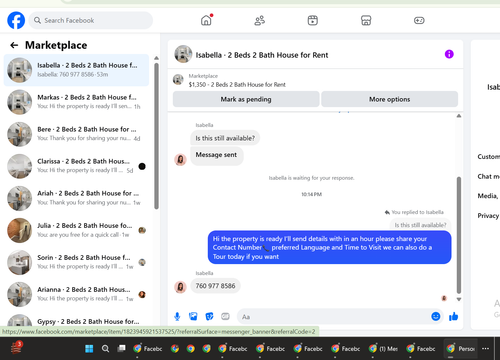Open the Arianna conversation in the list
Image resolution: width=500 pixels, height=360 pixels.
(76, 294)
